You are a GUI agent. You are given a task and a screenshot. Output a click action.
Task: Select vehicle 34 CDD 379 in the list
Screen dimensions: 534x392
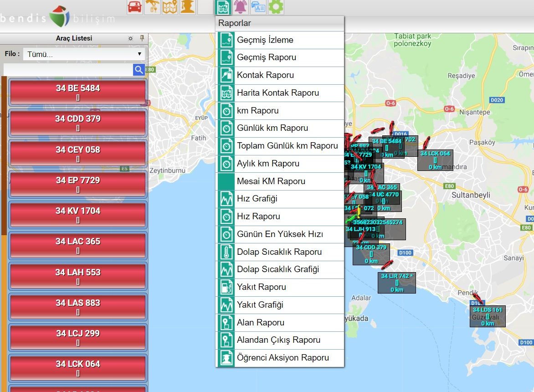(x=78, y=123)
